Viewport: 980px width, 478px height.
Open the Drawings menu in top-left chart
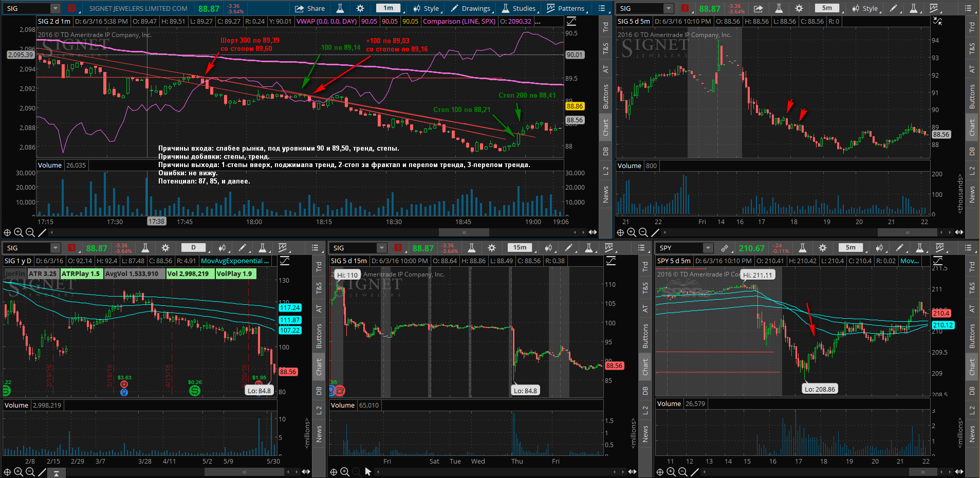470,8
